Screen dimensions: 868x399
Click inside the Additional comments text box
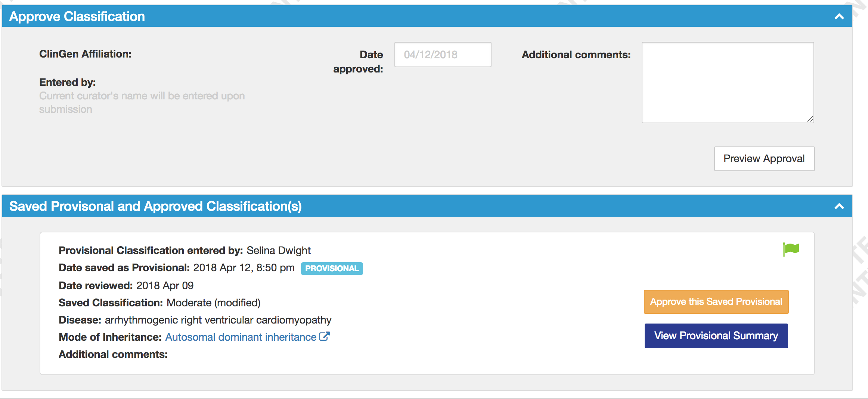click(728, 82)
